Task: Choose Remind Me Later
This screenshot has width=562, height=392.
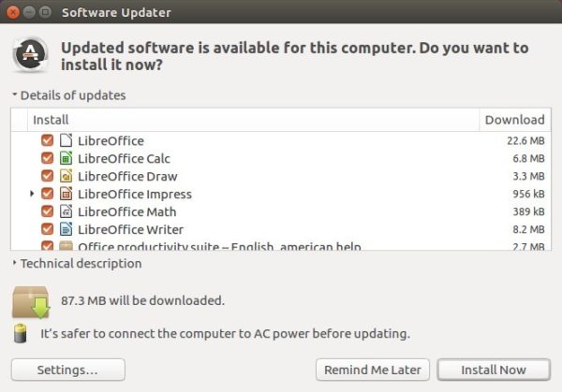Action: 373,370
